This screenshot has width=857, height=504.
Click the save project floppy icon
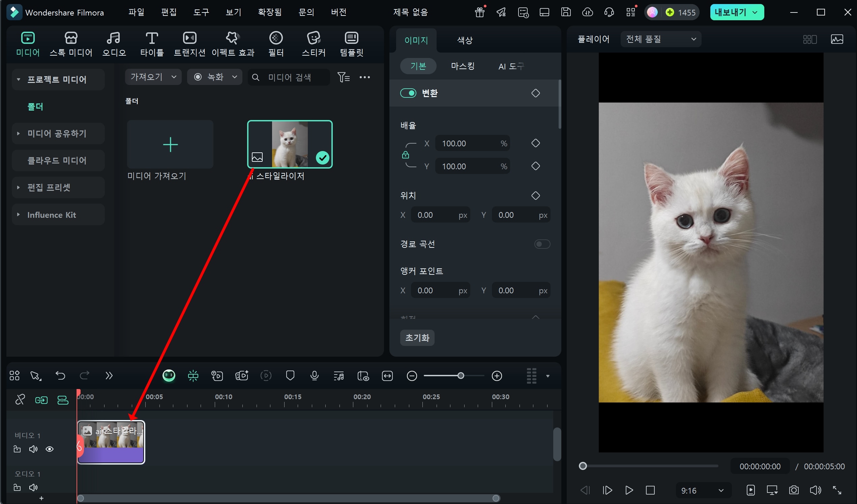click(566, 12)
